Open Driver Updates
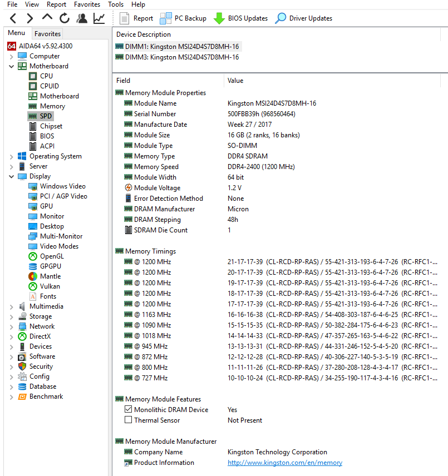Viewport: 448px width, 476px height. coord(303,18)
